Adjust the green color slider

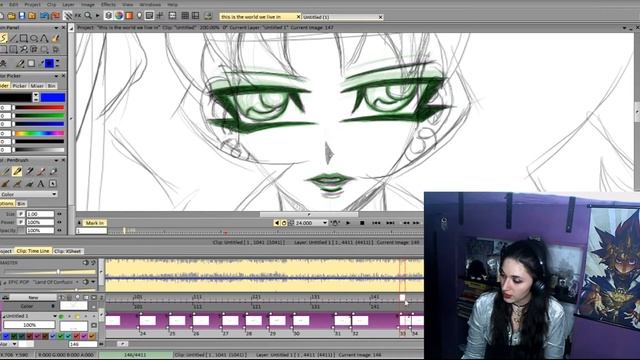[40, 116]
